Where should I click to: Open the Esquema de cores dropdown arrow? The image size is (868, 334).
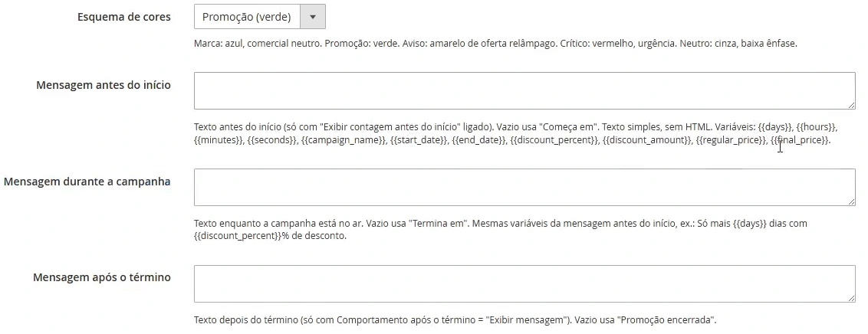click(313, 17)
